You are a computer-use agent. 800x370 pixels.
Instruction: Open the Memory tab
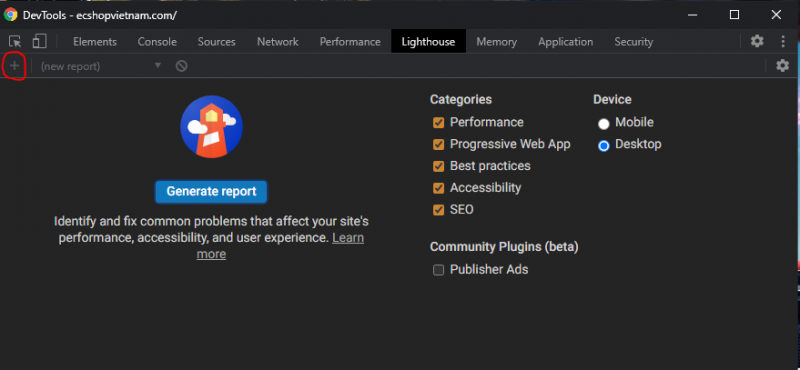click(x=496, y=42)
